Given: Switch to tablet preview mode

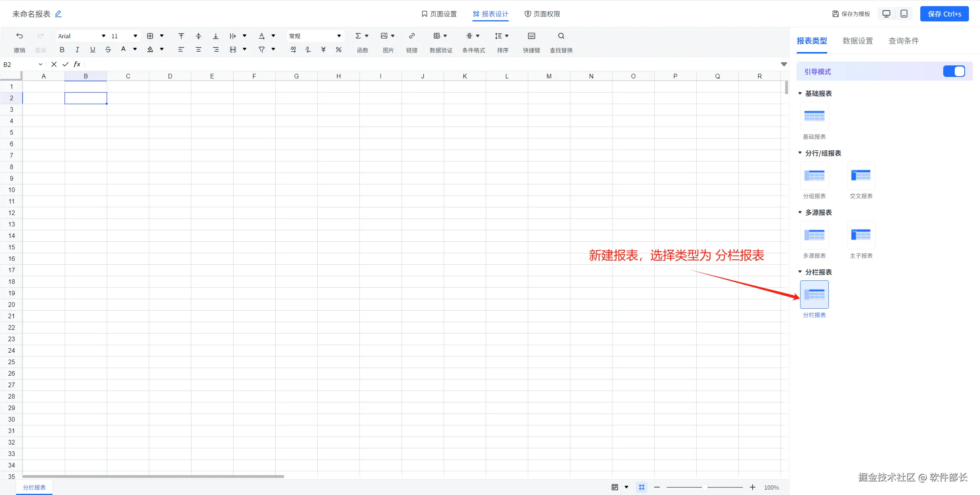Looking at the screenshot, I should (x=904, y=14).
